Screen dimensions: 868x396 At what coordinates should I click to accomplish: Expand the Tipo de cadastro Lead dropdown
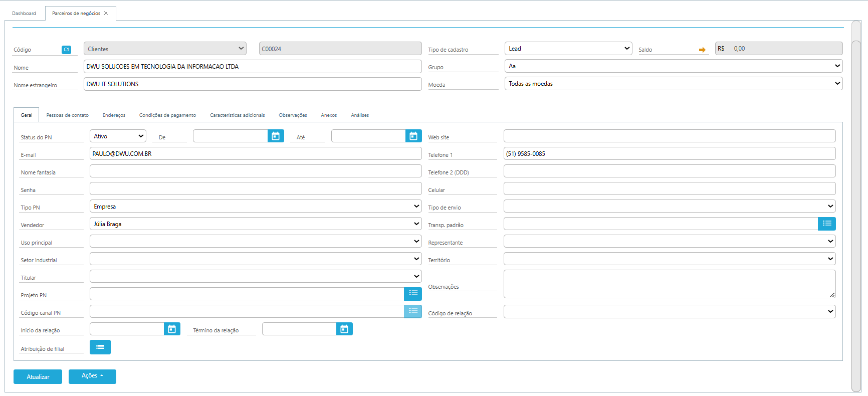(x=568, y=49)
